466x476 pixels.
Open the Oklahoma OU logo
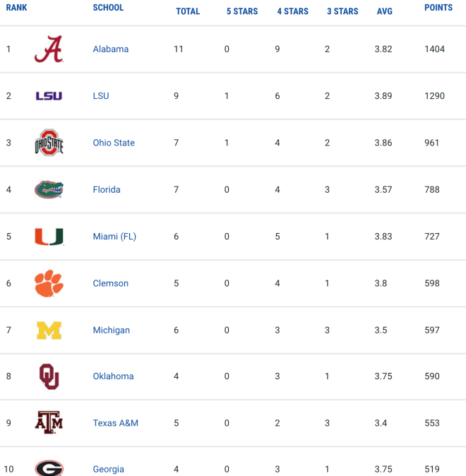(49, 376)
